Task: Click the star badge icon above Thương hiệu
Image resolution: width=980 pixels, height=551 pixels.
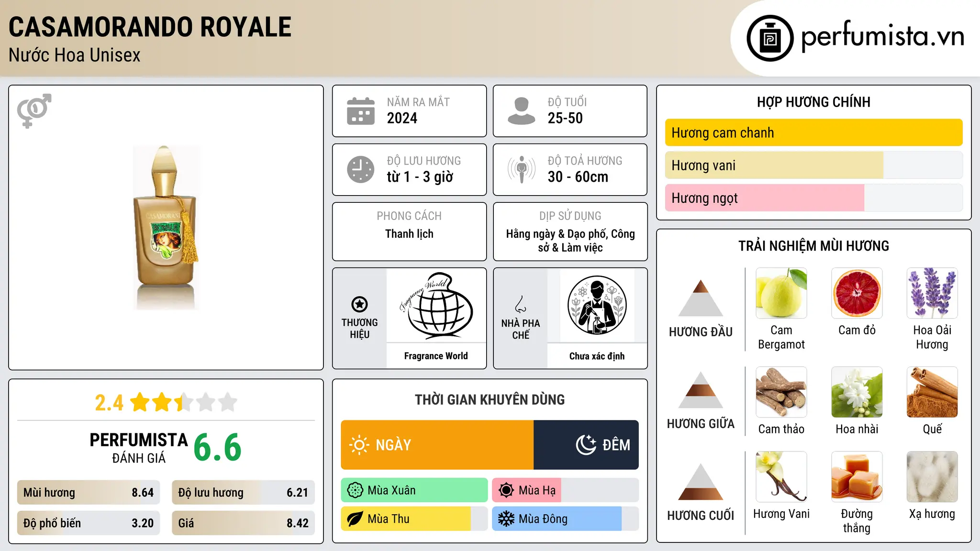Action: (x=359, y=304)
